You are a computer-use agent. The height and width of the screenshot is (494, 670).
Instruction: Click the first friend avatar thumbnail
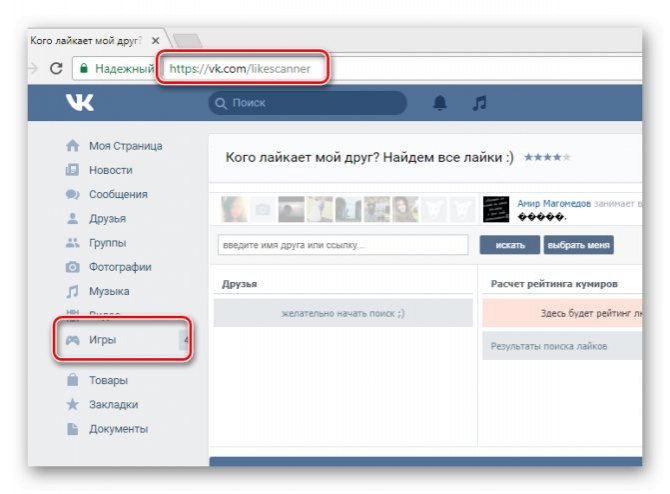click(x=234, y=209)
